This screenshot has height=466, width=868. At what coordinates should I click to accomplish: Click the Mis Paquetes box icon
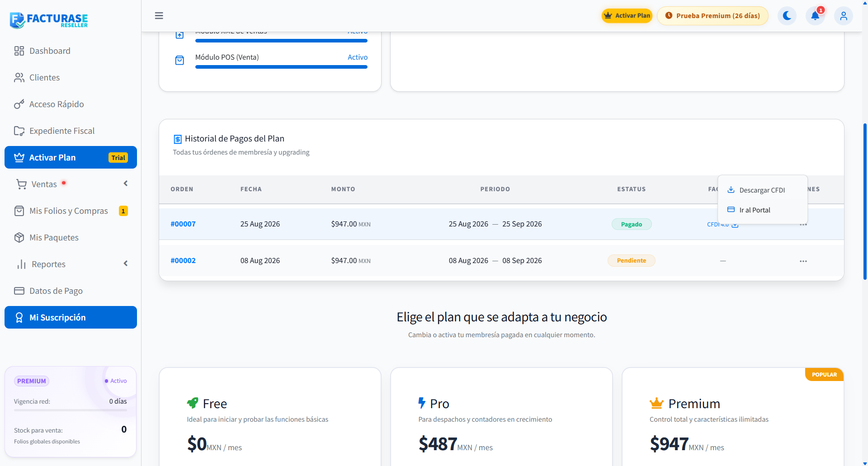(19, 237)
